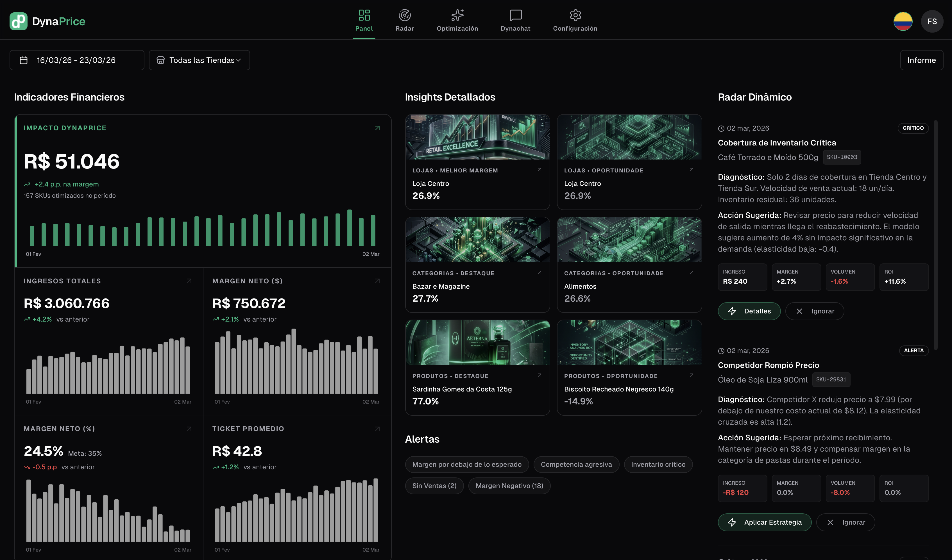The height and width of the screenshot is (560, 952).
Task: Click the Detalles button on Cobertura de Inventario
Action: pos(749,311)
